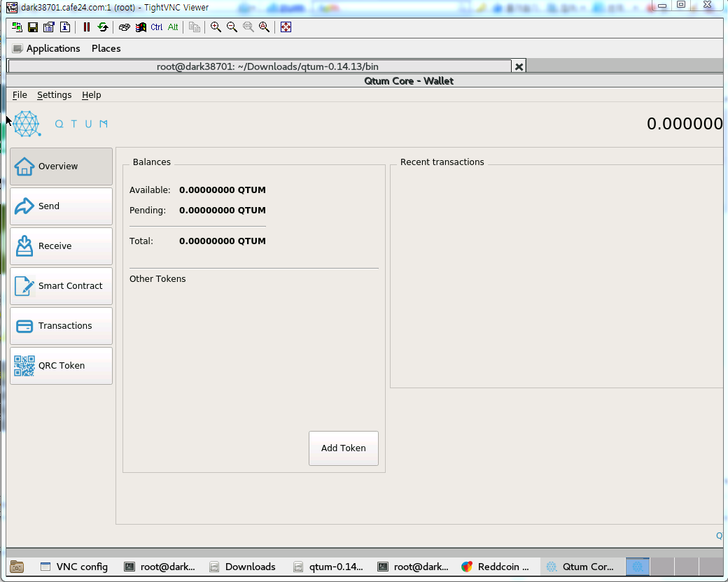Toggle the Ctrl key toolbar button
This screenshot has height=582, width=728.
(157, 27)
